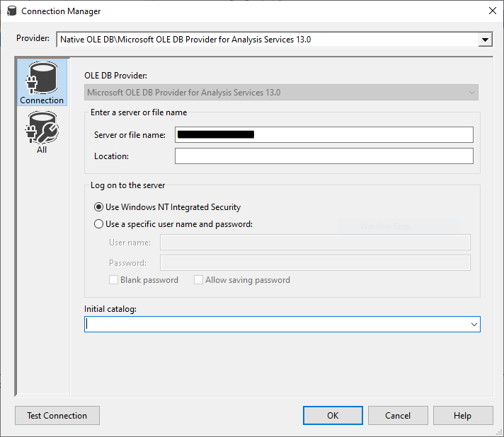Click the 'Initial catalog:' label
This screenshot has width=504, height=437.
pos(110,309)
